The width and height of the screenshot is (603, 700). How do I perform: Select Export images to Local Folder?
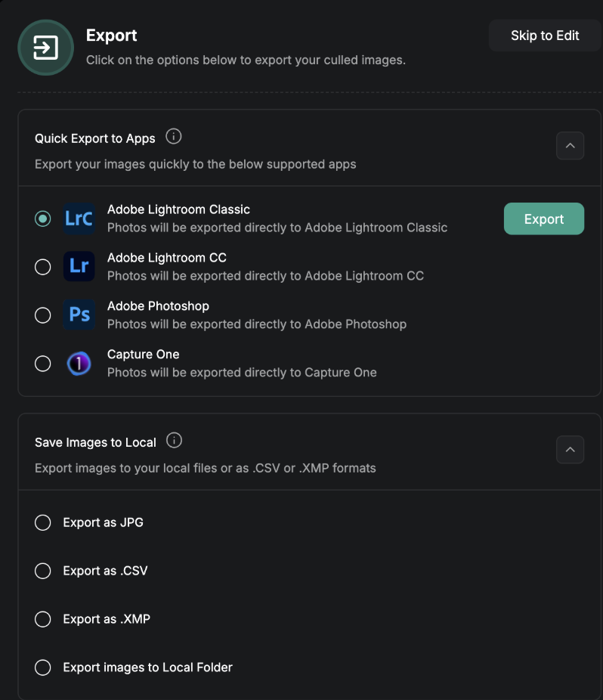(x=43, y=667)
